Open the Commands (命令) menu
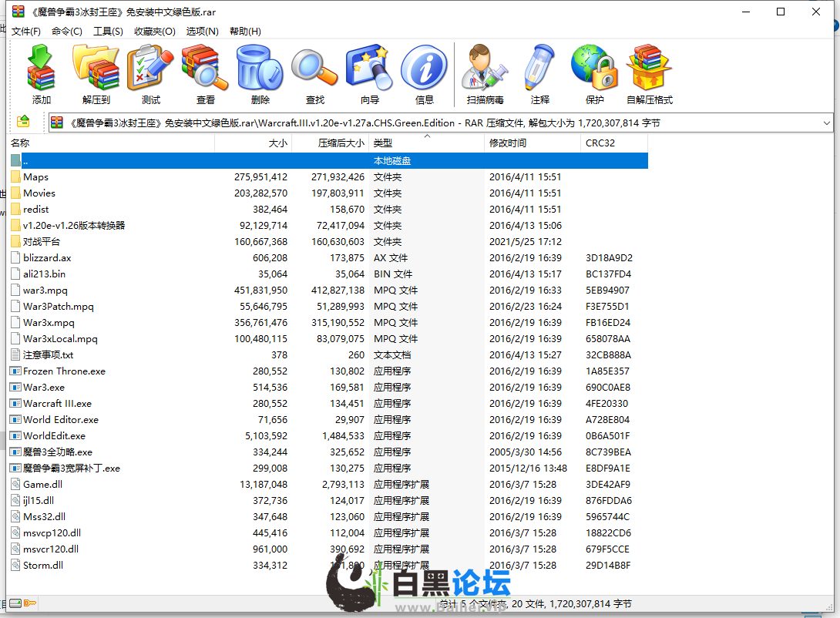The width and height of the screenshot is (840, 618). tap(67, 31)
